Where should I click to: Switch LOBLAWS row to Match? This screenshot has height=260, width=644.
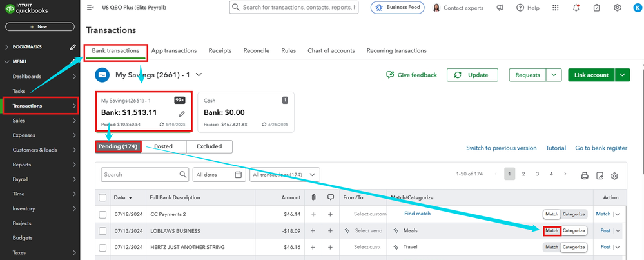pyautogui.click(x=552, y=231)
